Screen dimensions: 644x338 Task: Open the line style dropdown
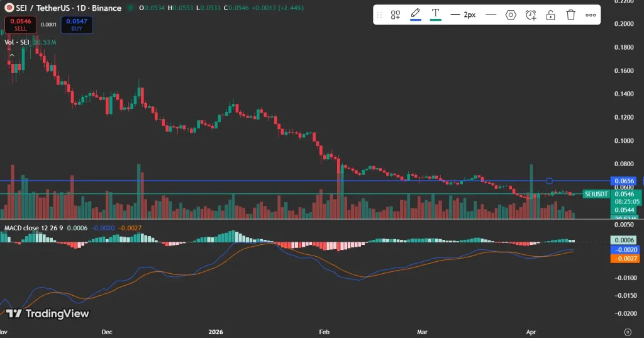[x=491, y=15]
